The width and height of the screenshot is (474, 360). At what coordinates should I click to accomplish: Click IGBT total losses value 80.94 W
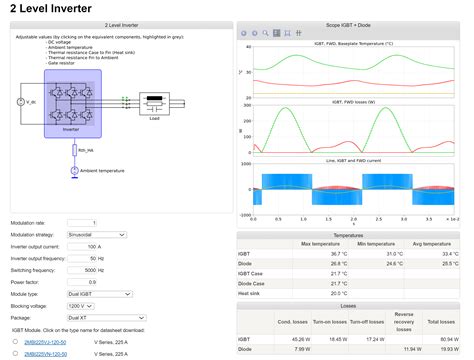coord(449,339)
